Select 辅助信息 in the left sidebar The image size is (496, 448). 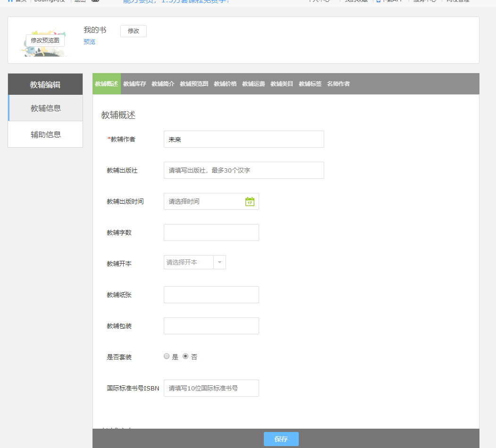pyautogui.click(x=46, y=134)
